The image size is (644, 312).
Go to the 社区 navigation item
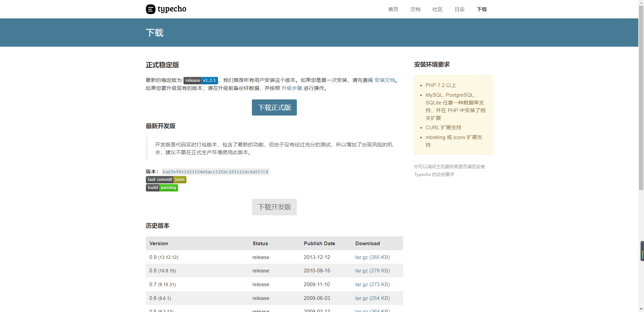(437, 9)
